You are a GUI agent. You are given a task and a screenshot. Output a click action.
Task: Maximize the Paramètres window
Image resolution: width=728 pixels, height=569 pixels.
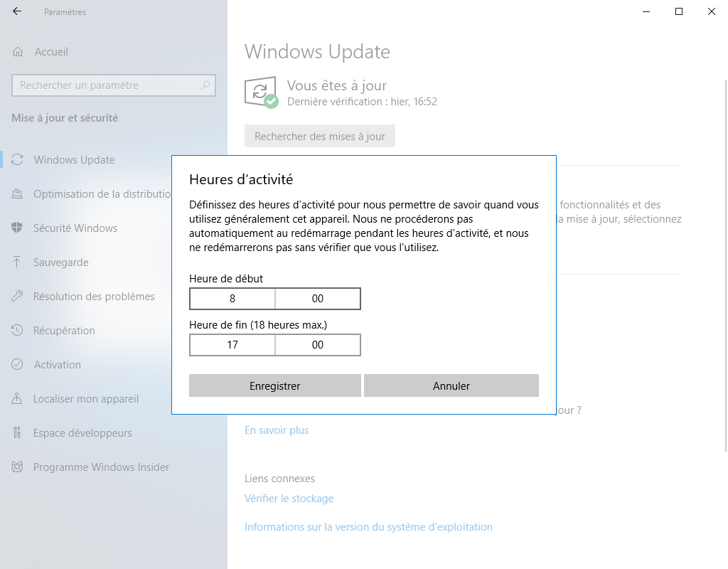point(679,11)
